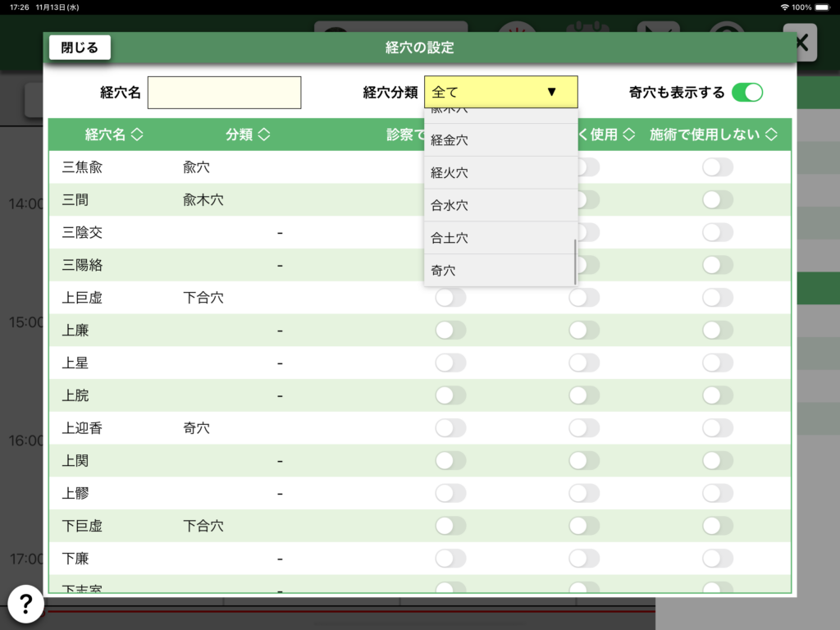Click the 経穴名 search input field

(x=224, y=93)
